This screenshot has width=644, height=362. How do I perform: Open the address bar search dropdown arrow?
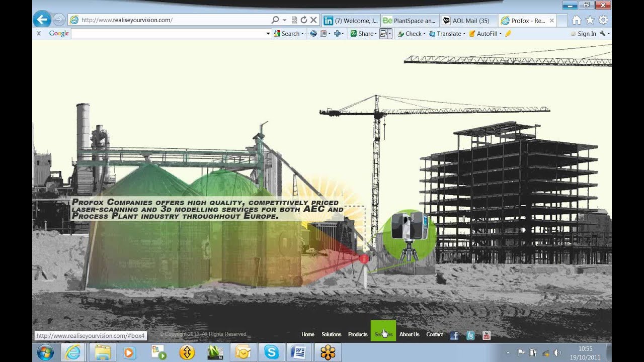click(284, 20)
